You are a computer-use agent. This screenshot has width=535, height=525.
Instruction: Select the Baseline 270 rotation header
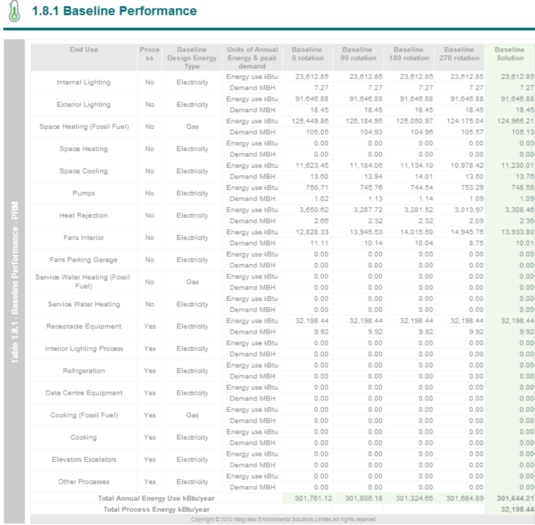pos(459,54)
